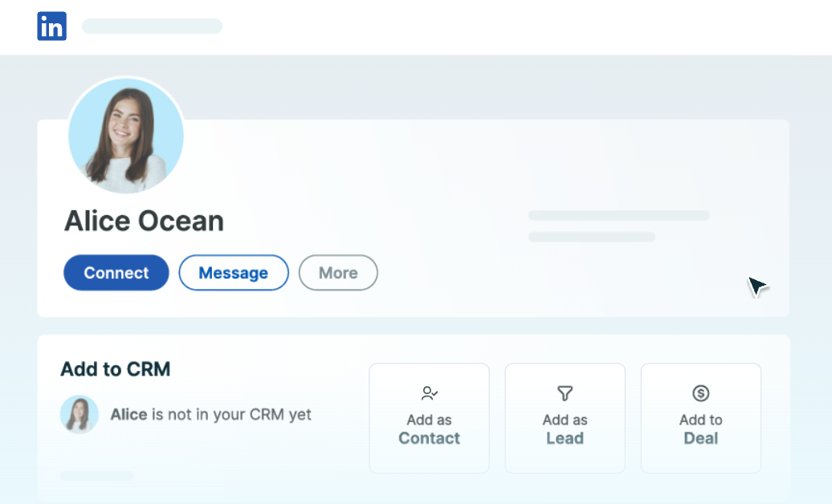This screenshot has height=504, width=832.
Task: Click the Message button
Action: pyautogui.click(x=233, y=272)
